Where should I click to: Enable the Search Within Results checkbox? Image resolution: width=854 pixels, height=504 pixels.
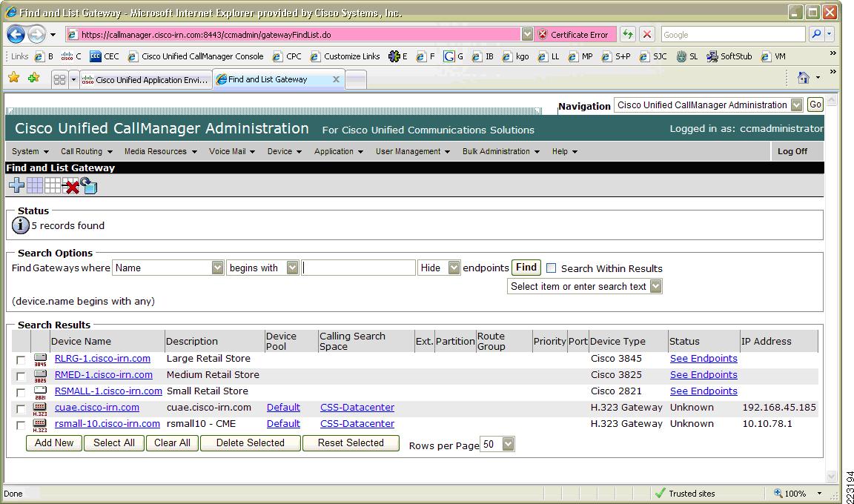[x=552, y=268]
